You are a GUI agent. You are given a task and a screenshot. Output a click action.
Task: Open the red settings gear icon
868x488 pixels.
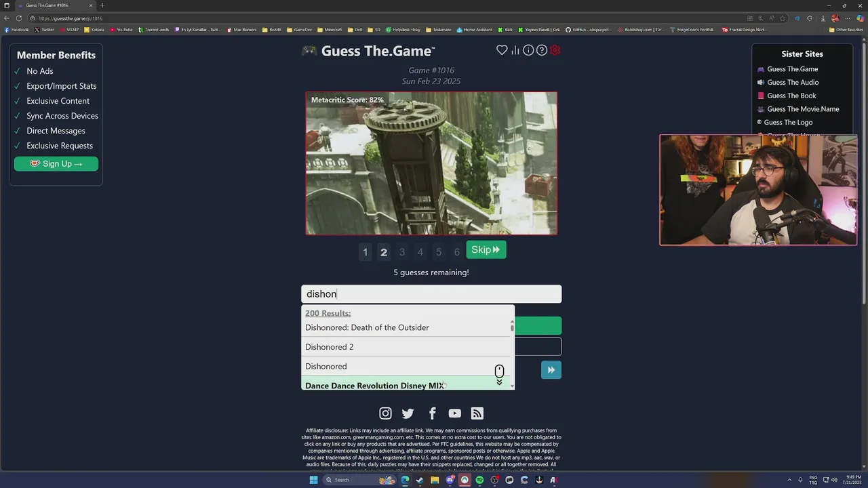coord(555,50)
